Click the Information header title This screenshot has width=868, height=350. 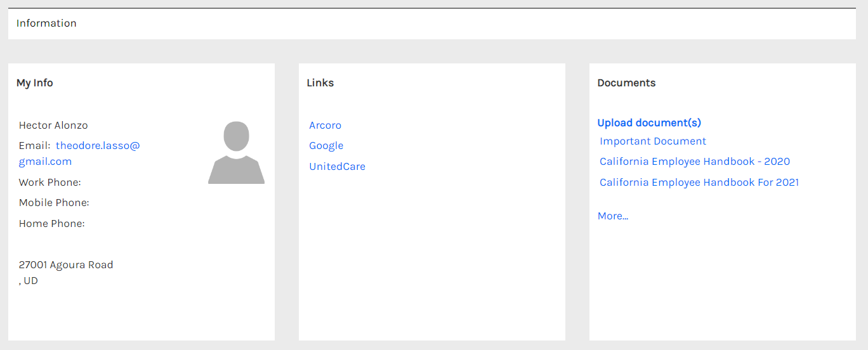coord(46,23)
